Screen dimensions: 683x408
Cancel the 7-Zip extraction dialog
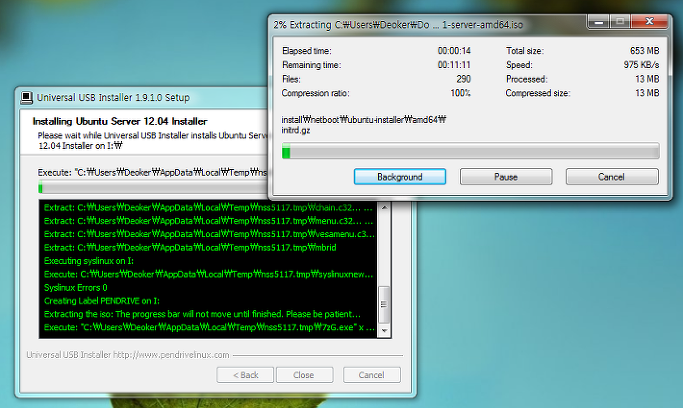pos(612,177)
